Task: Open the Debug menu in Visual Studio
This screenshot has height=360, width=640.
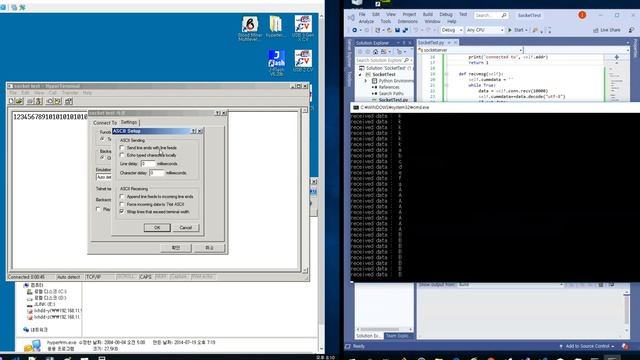Action: click(446, 14)
